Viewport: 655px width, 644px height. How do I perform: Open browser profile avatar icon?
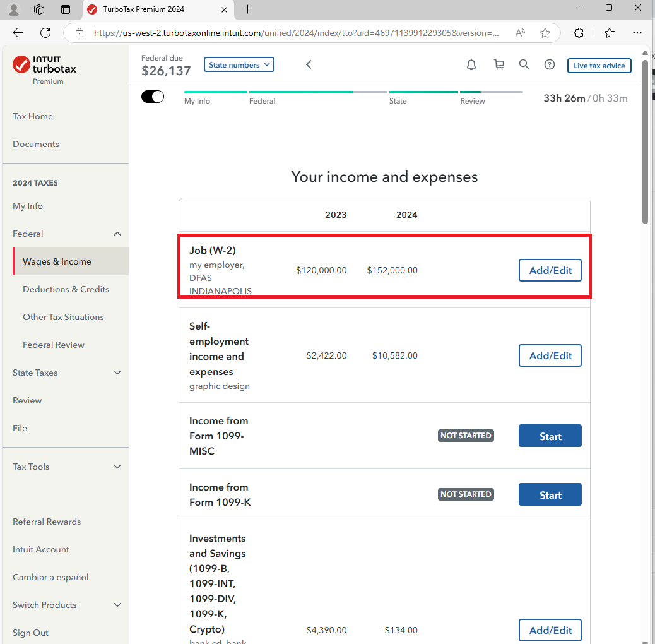click(14, 9)
